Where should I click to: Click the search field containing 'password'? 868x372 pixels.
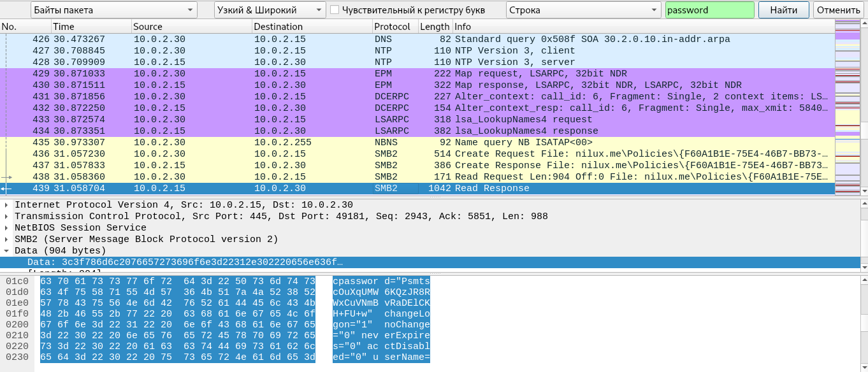coord(710,10)
